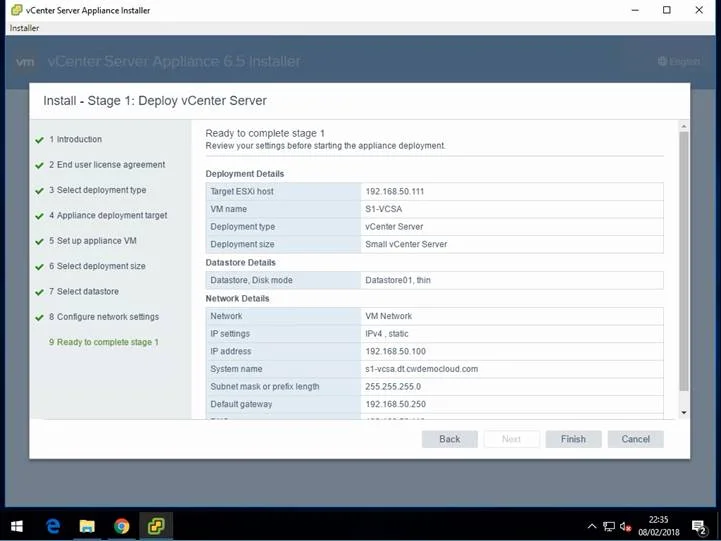
Task: Click the Target ESXi host value 192.168.50.111
Action: click(395, 192)
